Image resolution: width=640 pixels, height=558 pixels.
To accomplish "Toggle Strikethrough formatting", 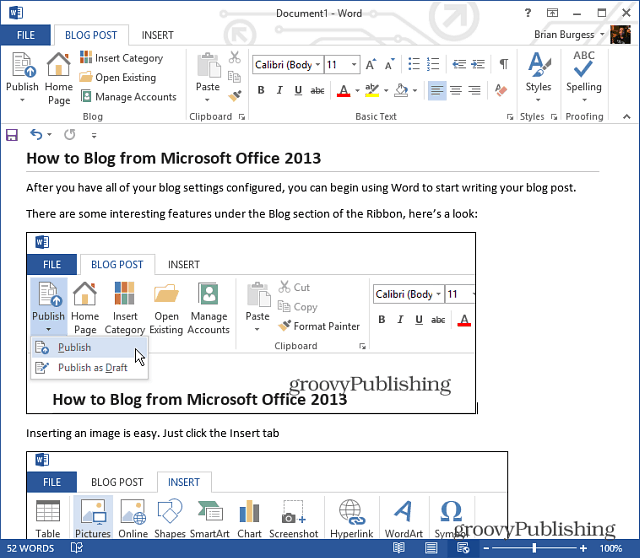I will click(318, 91).
